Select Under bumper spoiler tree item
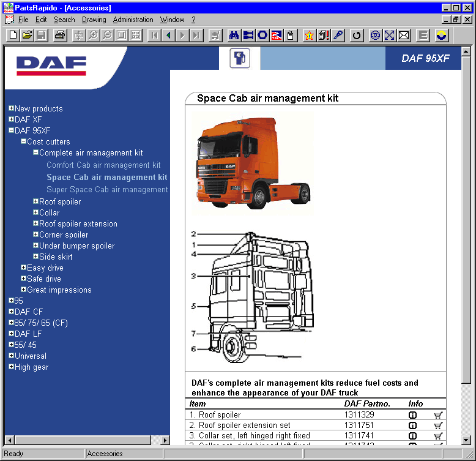Screen dimensions: 476x461 [77, 245]
